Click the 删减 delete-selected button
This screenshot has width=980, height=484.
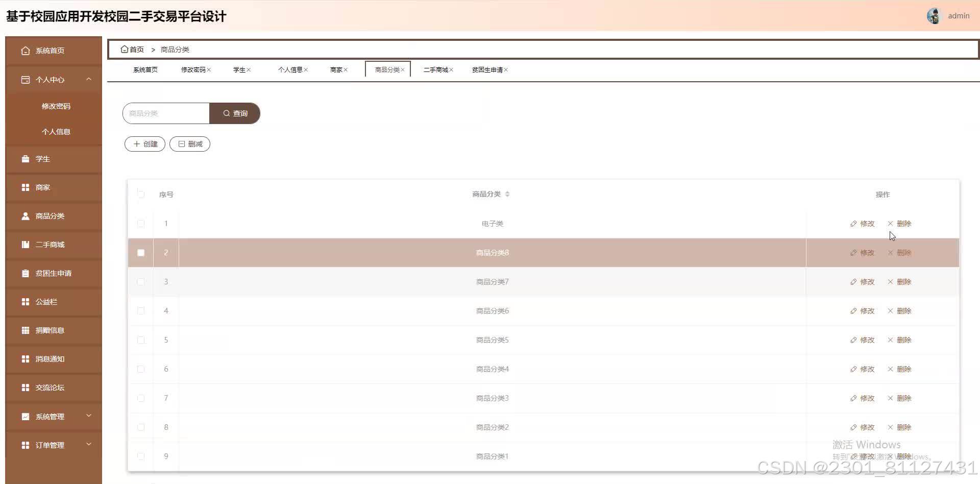tap(190, 144)
